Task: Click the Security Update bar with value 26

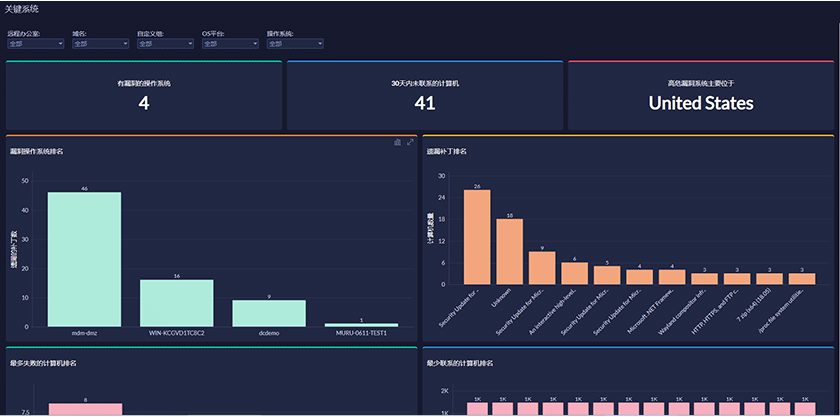Action: pyautogui.click(x=477, y=237)
